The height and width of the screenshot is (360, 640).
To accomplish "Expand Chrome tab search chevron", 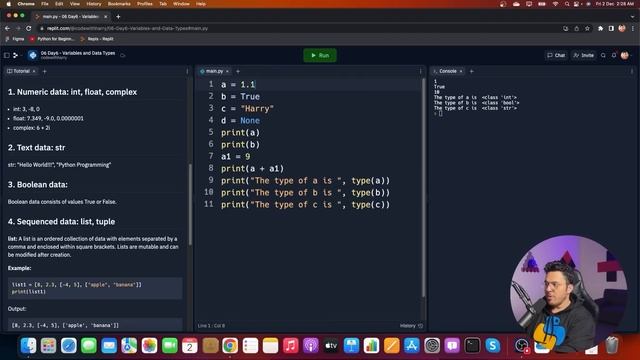I will coord(632,17).
